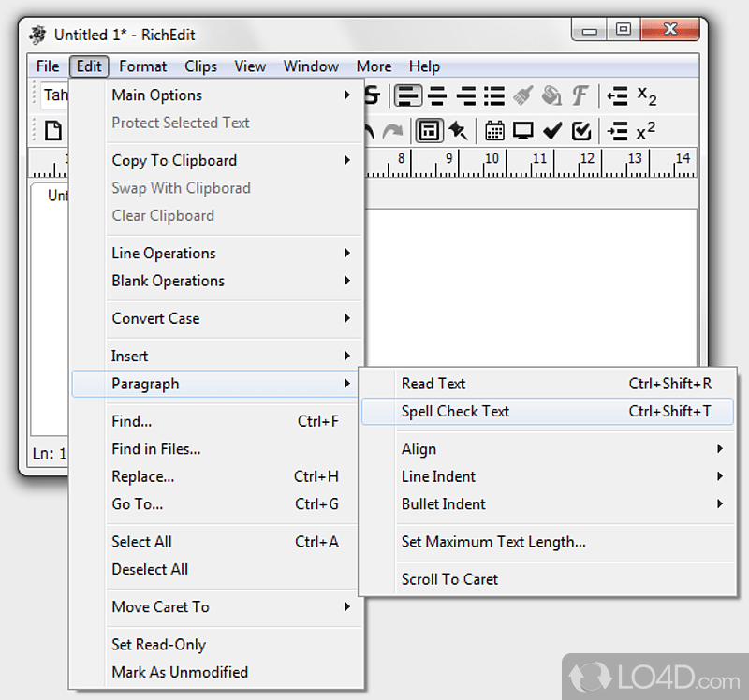This screenshot has width=749, height=700.
Task: Choose Read Text from the submenu
Action: click(548, 384)
